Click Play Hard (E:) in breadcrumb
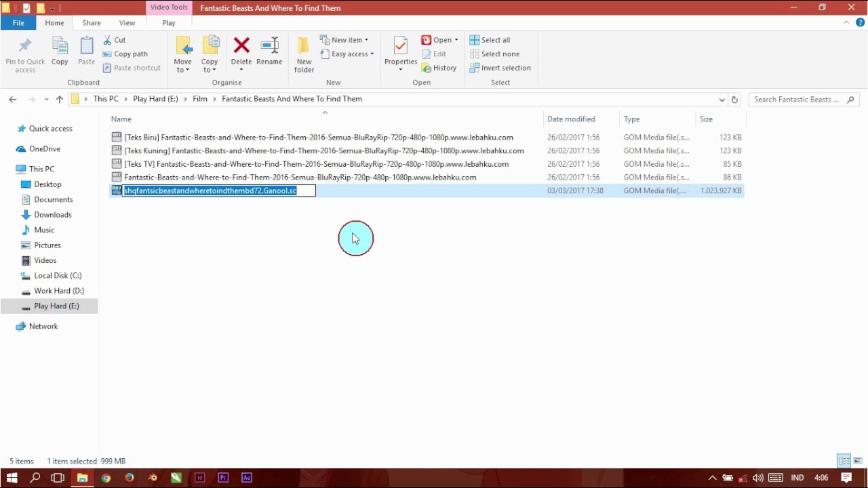 [x=155, y=99]
